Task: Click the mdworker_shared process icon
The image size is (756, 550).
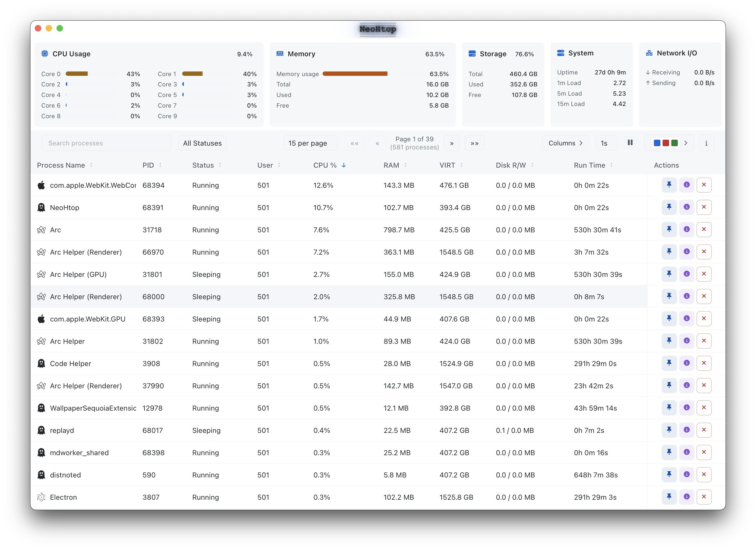Action: pos(41,453)
